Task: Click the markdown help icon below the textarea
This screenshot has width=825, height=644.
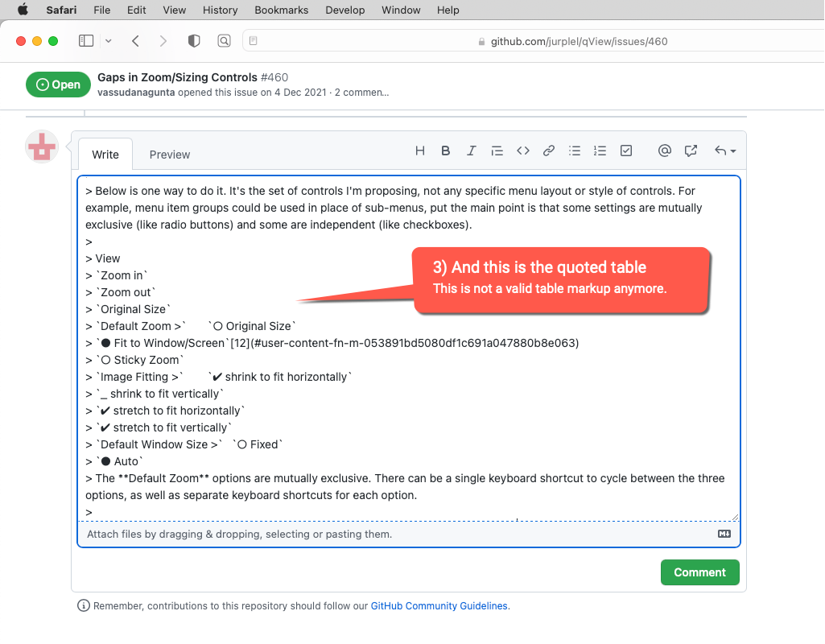Action: (x=724, y=534)
